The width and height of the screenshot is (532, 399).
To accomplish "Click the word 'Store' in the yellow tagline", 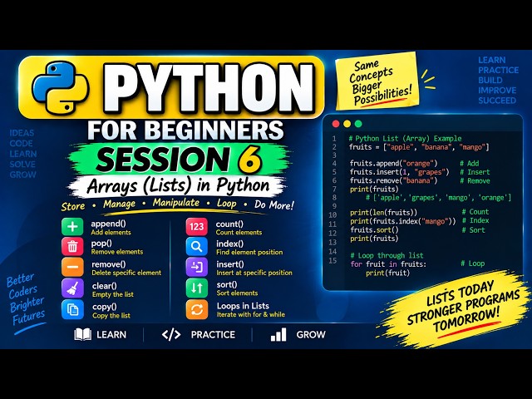I will (x=73, y=206).
